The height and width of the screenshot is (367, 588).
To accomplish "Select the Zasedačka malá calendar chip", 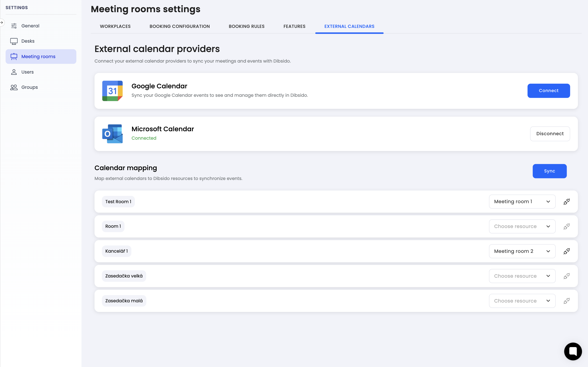I will [124, 301].
